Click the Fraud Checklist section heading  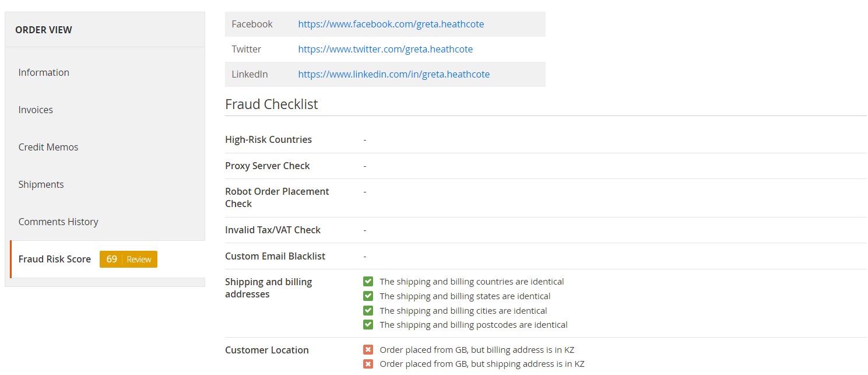point(272,104)
